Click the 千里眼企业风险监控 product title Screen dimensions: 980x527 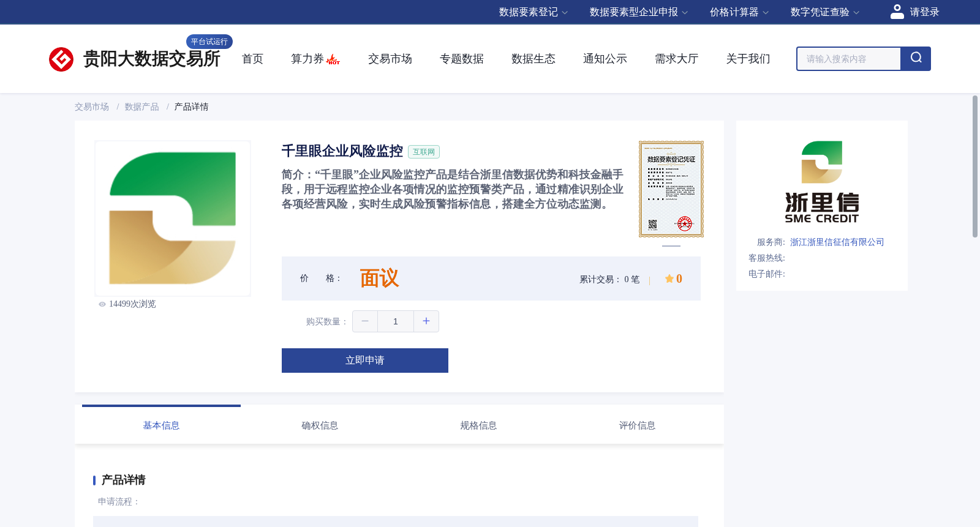click(x=342, y=151)
